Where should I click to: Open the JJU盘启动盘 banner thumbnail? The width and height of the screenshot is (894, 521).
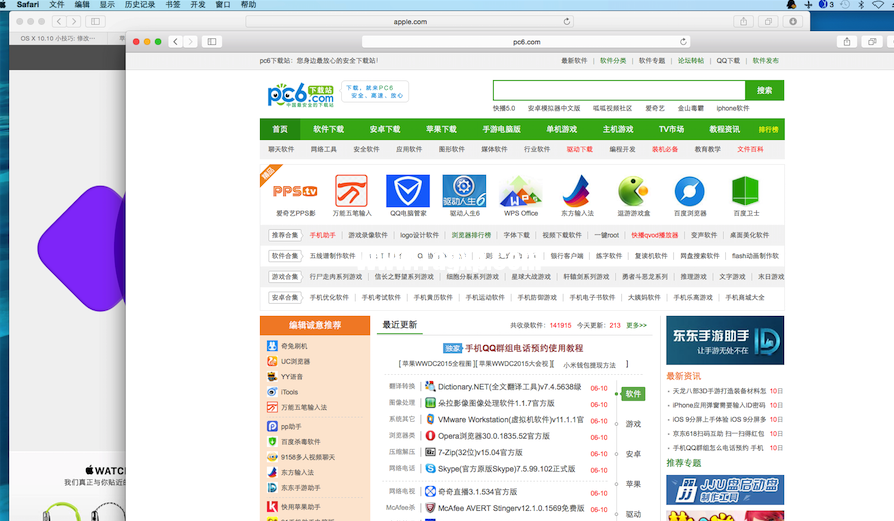click(x=725, y=490)
